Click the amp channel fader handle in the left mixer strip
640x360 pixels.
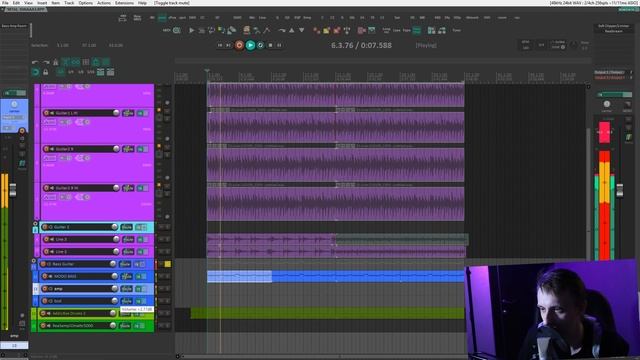[x=13, y=190]
